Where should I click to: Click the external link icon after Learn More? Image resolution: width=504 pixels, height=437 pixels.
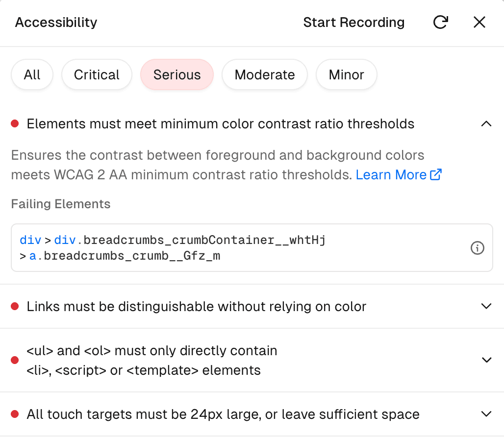tap(435, 174)
